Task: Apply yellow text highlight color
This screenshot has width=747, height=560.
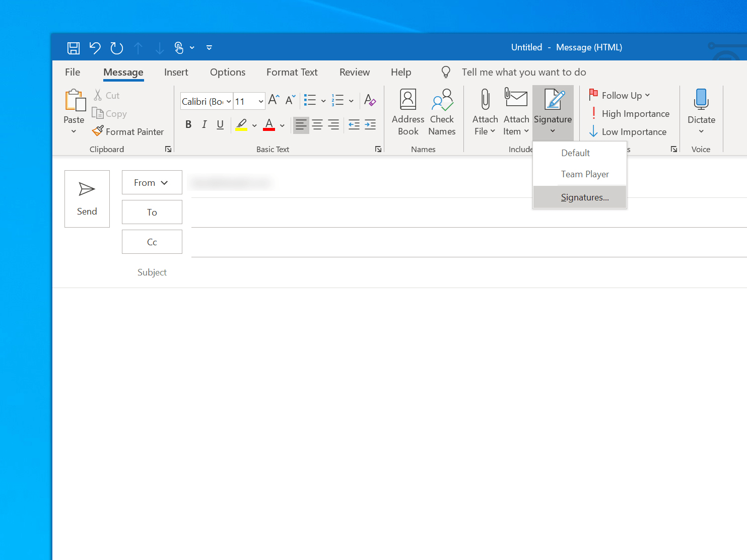Action: [x=242, y=124]
